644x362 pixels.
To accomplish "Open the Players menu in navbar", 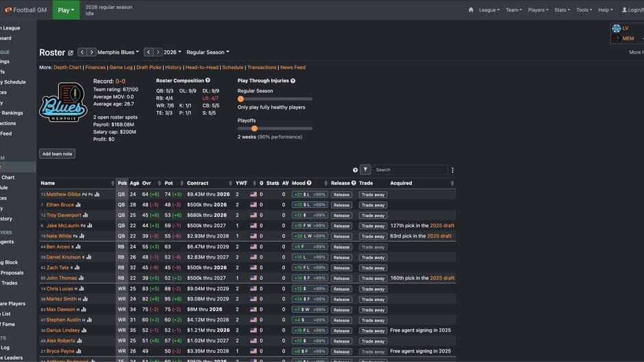I will pyautogui.click(x=538, y=10).
